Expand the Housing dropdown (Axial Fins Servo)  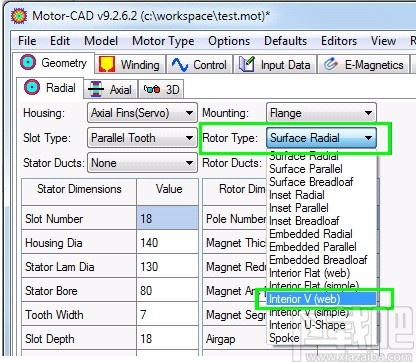pyautogui.click(x=142, y=113)
